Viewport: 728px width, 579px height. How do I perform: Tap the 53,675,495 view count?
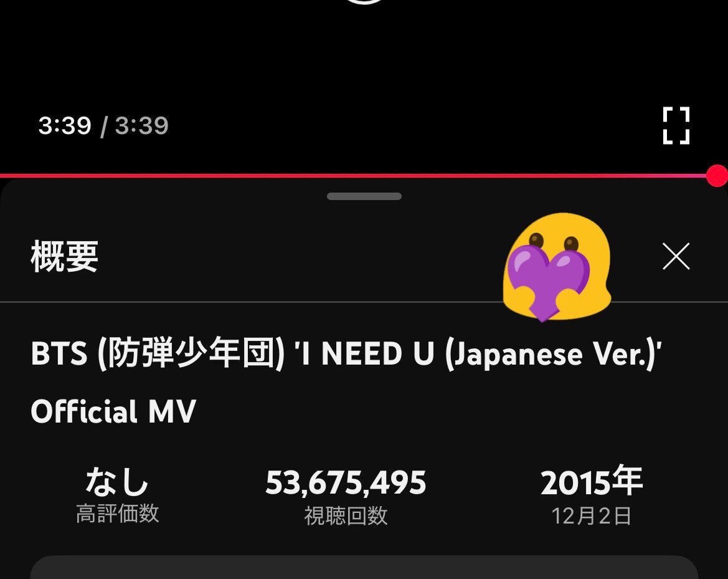click(x=346, y=482)
